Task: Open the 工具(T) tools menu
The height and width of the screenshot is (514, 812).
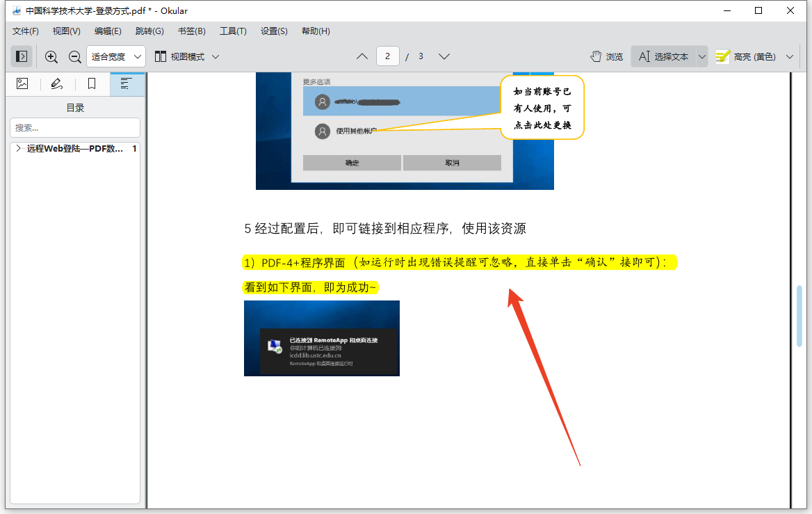Action: pos(233,31)
